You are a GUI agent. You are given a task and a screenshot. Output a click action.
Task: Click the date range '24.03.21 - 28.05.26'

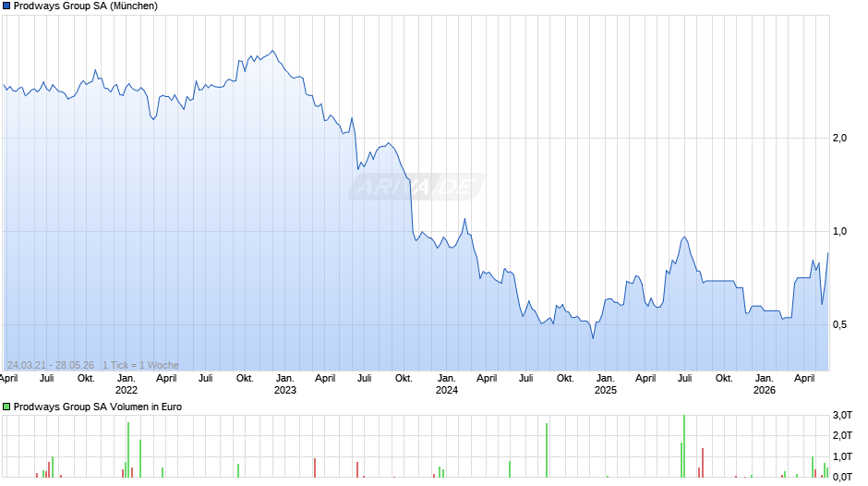pyautogui.click(x=51, y=366)
